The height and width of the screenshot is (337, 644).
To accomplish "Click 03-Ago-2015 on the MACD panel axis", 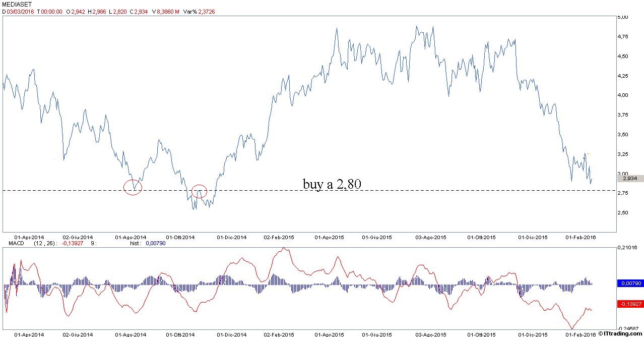I will 431,334.
